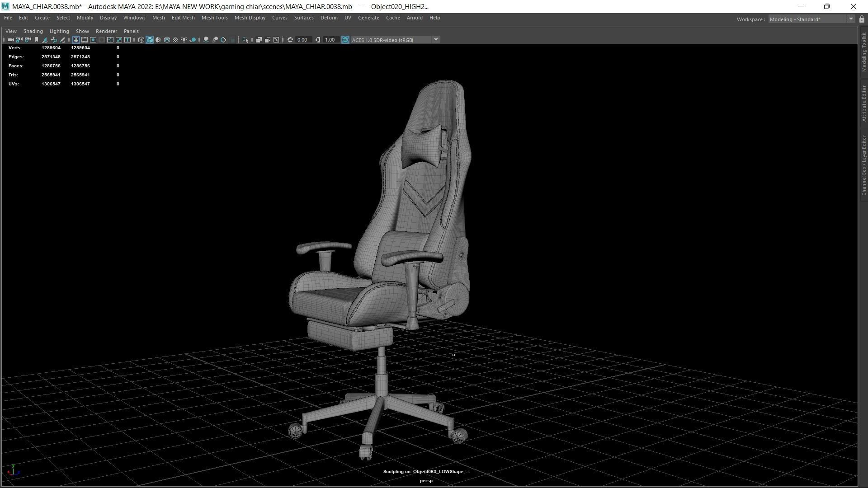The width and height of the screenshot is (868, 488).
Task: Click Use Default Material icon
Action: (x=158, y=40)
